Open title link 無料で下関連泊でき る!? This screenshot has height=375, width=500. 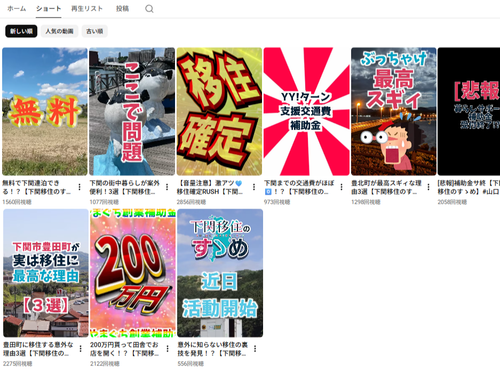(x=37, y=187)
